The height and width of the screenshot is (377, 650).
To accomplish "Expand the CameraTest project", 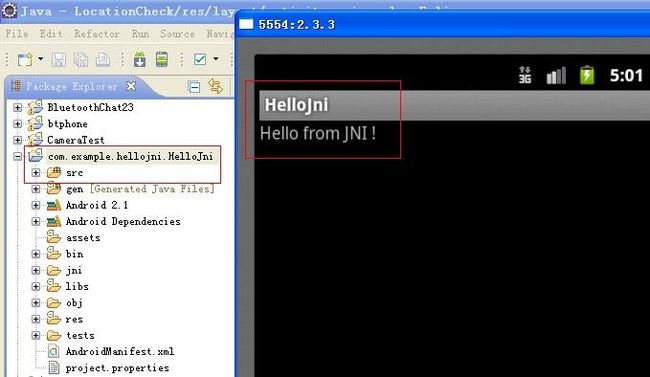I will [17, 140].
